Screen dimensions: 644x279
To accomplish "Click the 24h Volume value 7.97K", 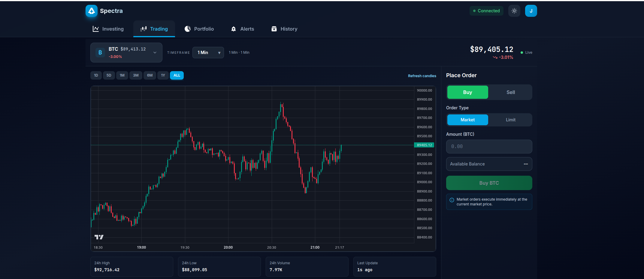I will pos(276,270).
